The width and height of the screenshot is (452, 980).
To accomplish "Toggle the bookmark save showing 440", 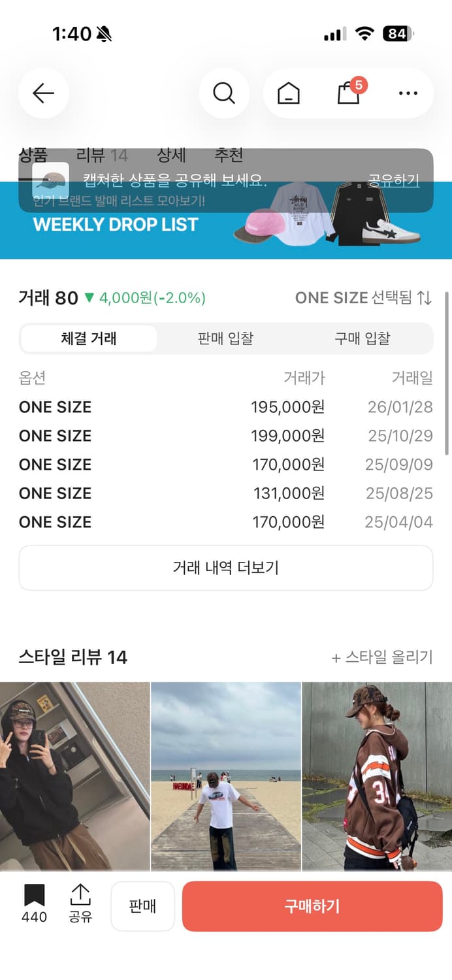I will tap(33, 905).
